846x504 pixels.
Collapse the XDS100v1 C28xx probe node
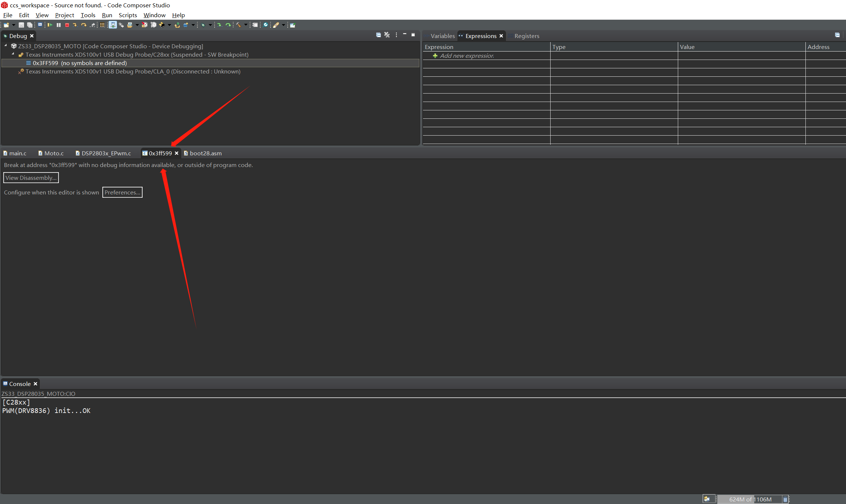(13, 54)
